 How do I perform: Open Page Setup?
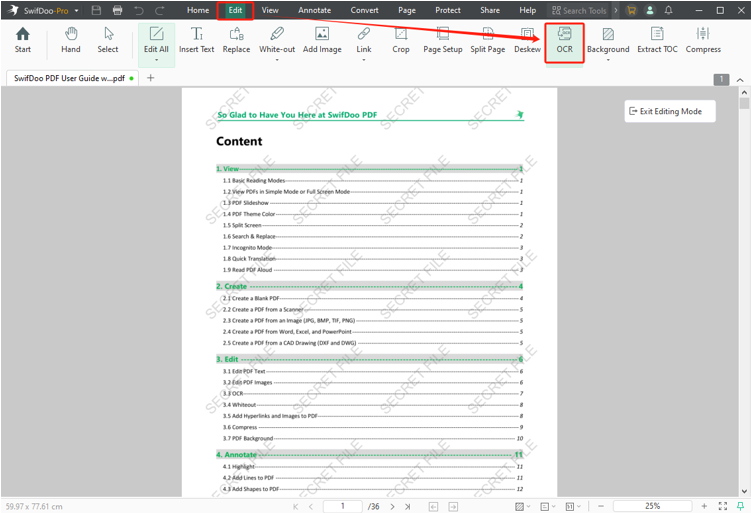point(443,40)
